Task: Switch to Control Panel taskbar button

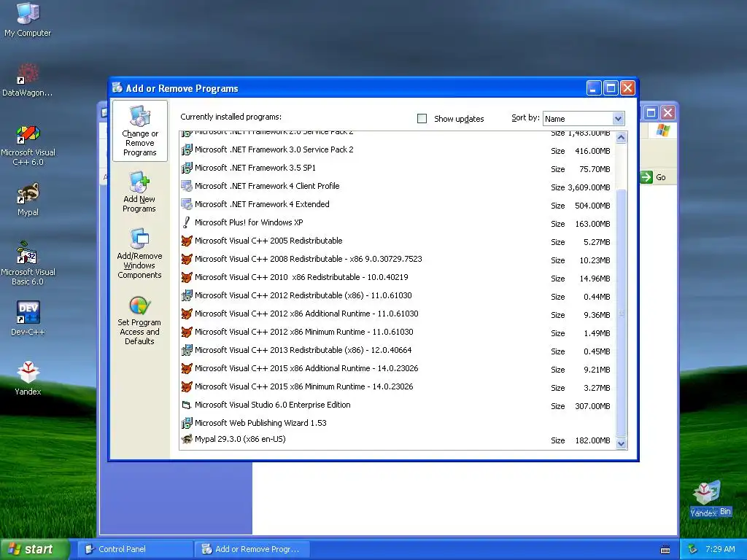Action: (x=135, y=549)
